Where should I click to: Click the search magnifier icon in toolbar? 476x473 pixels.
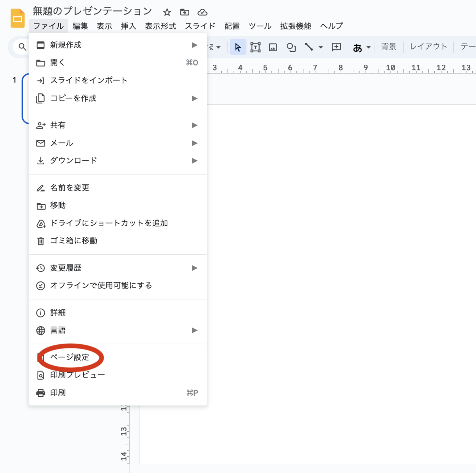point(22,47)
